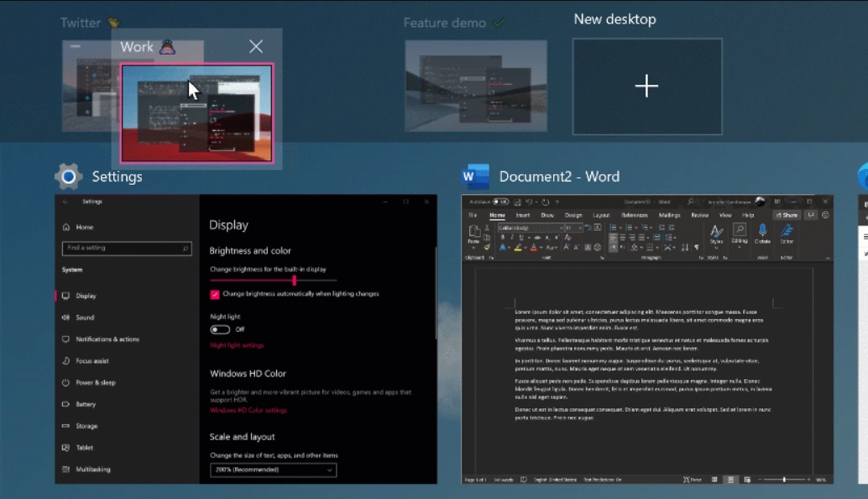Open the File tab in Word

473,215
